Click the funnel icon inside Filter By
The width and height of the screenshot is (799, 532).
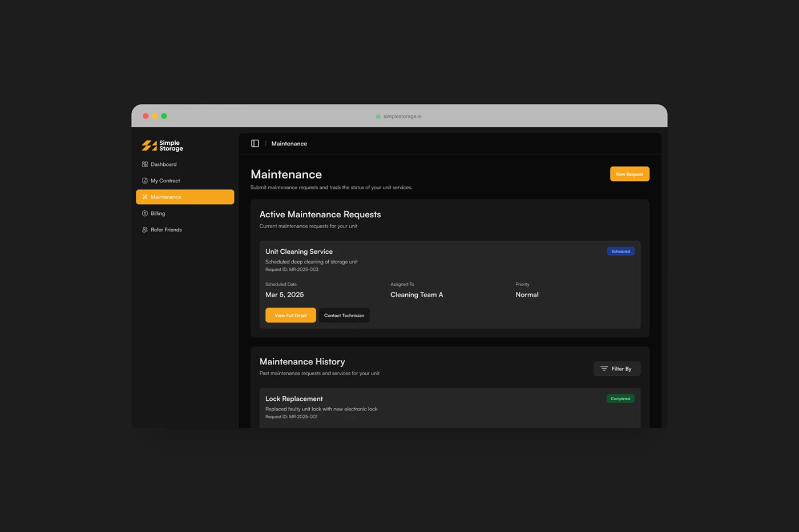pos(603,368)
